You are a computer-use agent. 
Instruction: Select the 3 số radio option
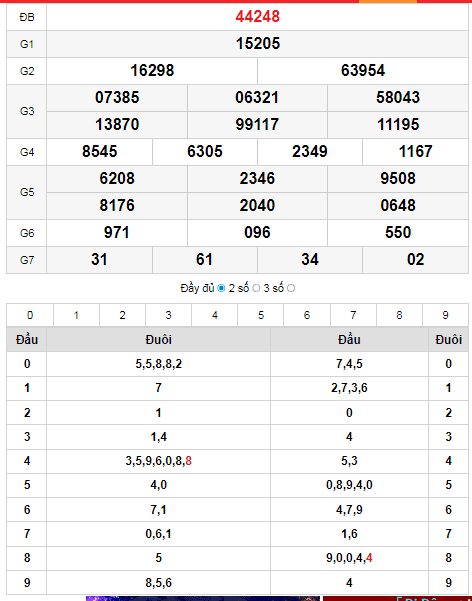(x=291, y=288)
